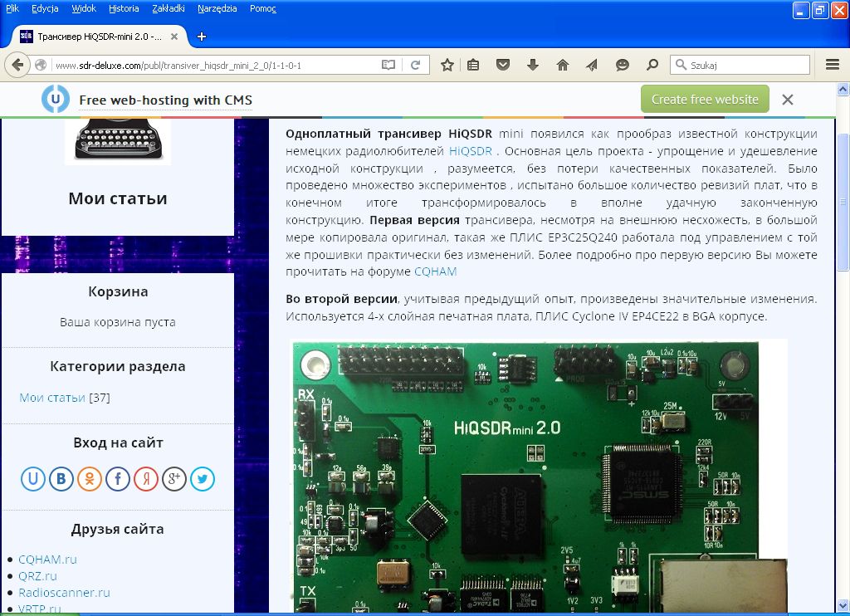Viewport: 850px width, 616px height.
Task: Go to the browser home page icon
Action: [x=563, y=65]
